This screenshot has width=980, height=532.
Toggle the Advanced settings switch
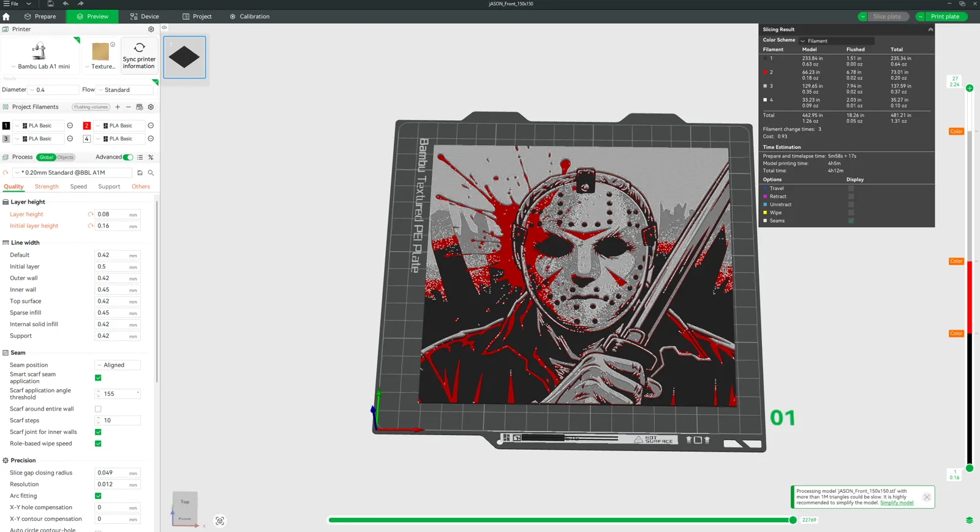(x=128, y=158)
